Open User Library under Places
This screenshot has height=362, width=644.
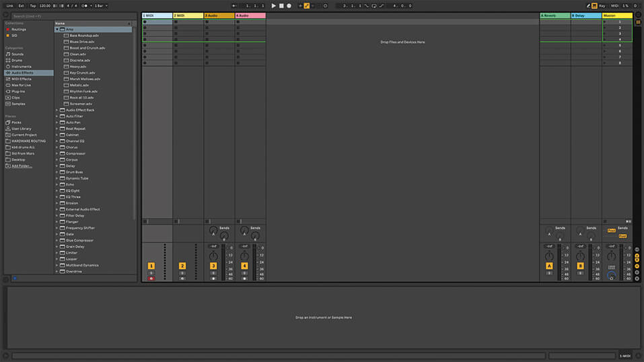click(x=22, y=129)
